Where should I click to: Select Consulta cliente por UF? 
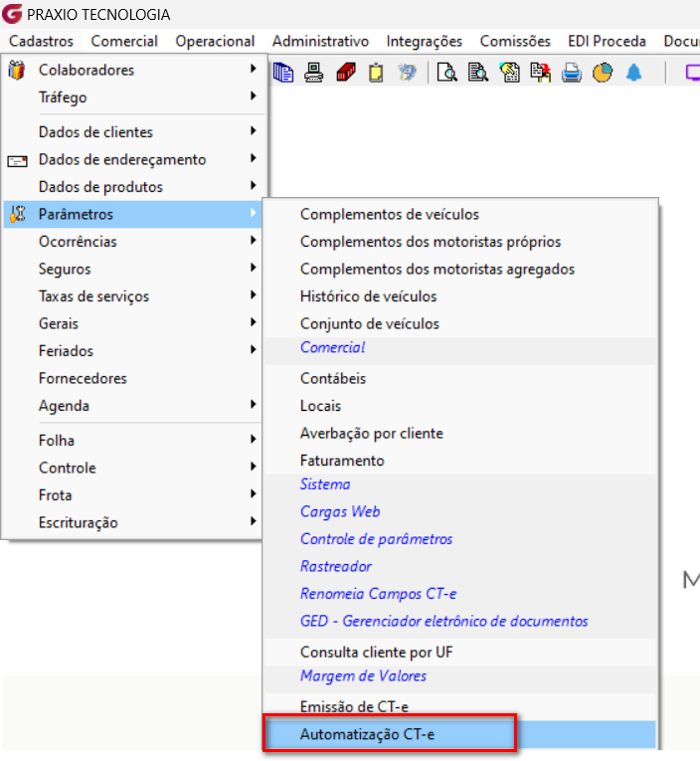(459, 653)
